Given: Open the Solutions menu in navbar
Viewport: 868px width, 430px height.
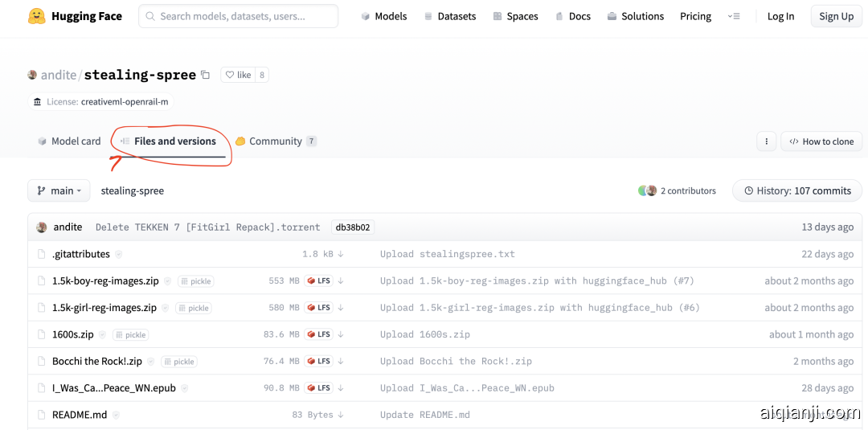Looking at the screenshot, I should tap(635, 16).
